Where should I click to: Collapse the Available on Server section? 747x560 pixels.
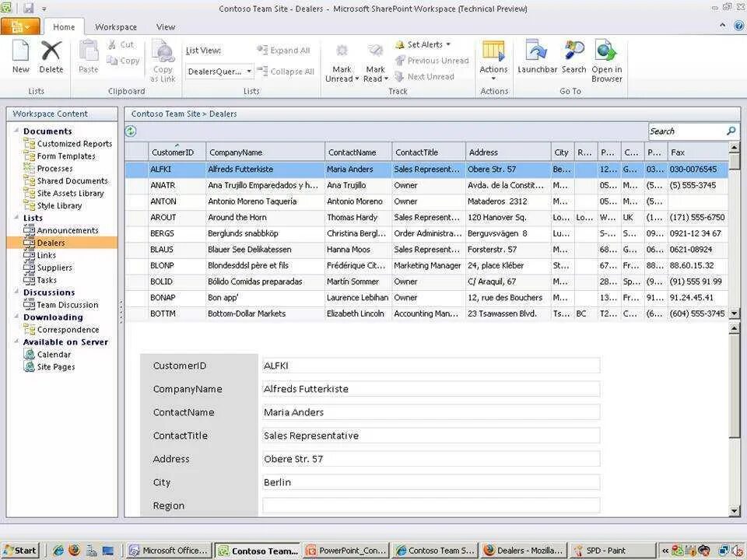coord(16,341)
